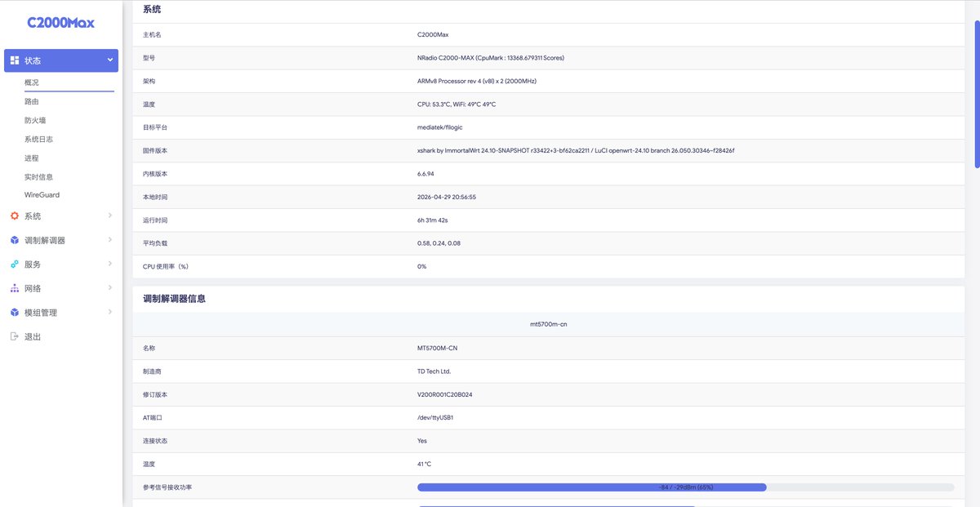Open the 实时信息 submenu item

pos(38,176)
